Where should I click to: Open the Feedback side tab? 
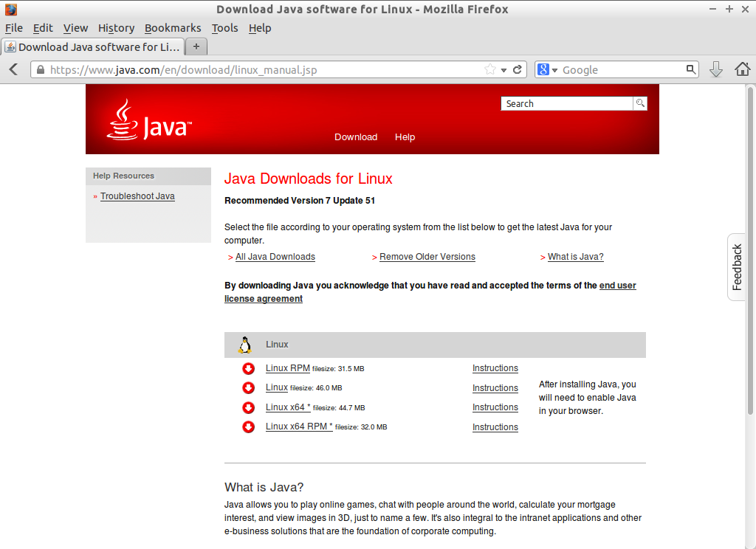point(737,267)
